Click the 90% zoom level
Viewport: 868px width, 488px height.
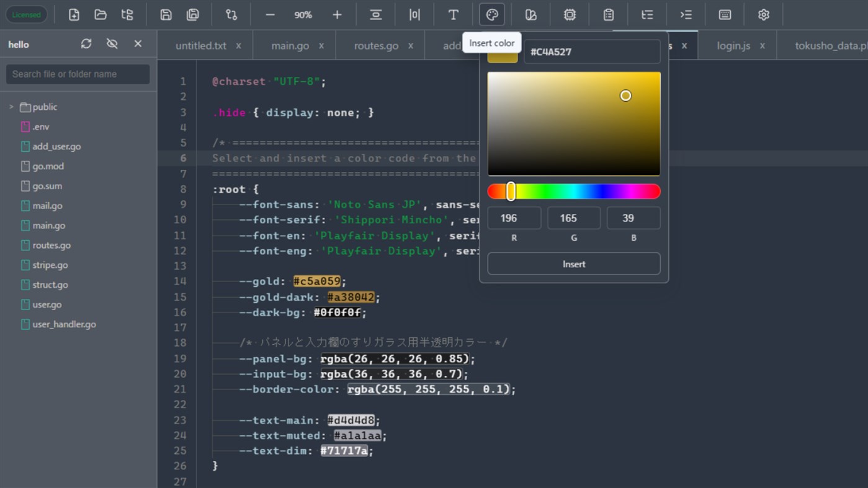303,15
